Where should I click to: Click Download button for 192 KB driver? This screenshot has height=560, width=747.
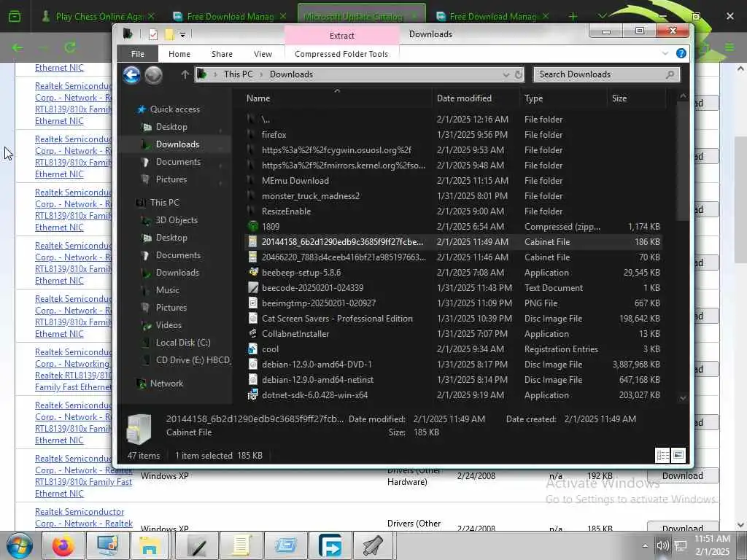pyautogui.click(x=682, y=475)
